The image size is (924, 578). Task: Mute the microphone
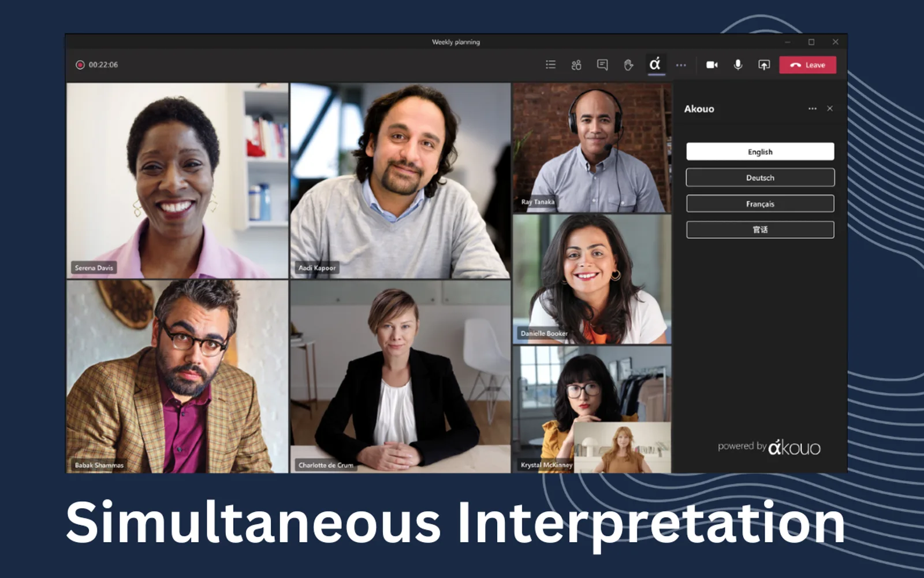pos(738,65)
